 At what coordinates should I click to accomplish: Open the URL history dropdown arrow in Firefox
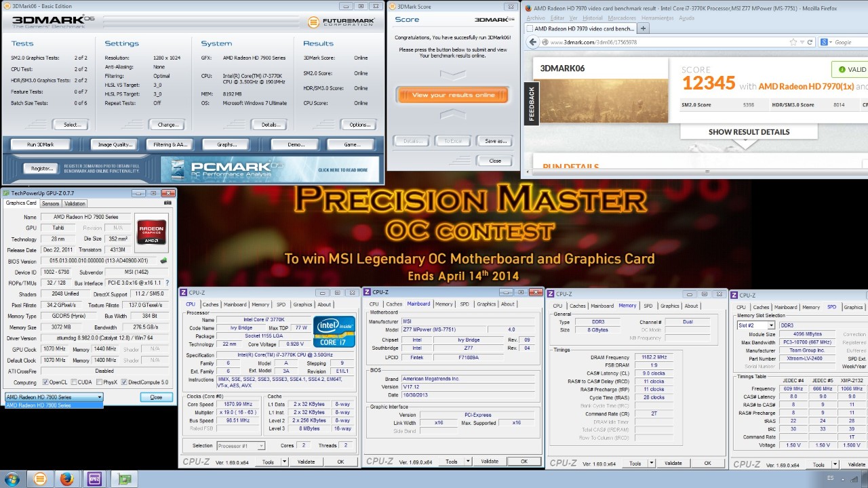pyautogui.click(x=803, y=42)
